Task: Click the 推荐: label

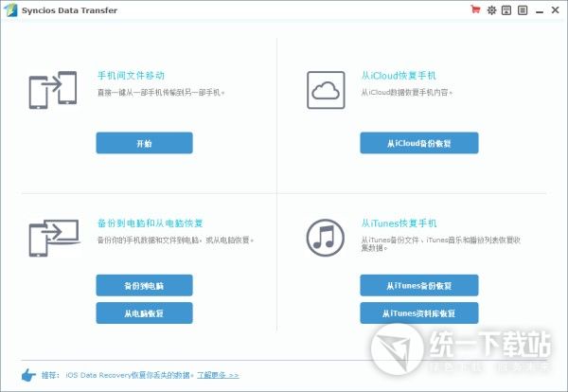Action: [50, 375]
